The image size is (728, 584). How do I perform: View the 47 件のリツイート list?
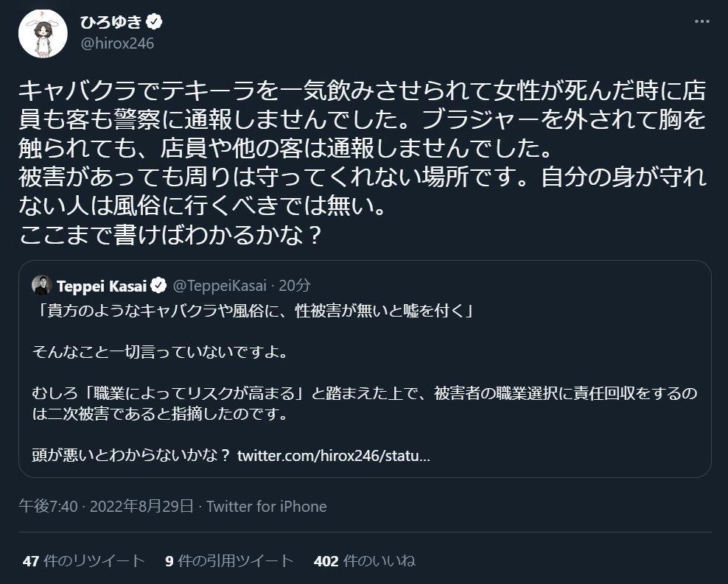click(x=84, y=561)
